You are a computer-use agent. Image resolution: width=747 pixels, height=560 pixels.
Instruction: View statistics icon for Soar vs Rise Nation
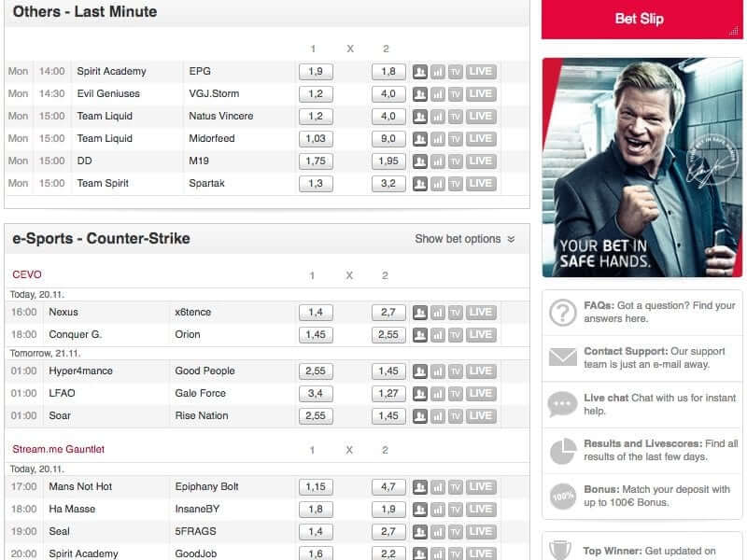438,415
